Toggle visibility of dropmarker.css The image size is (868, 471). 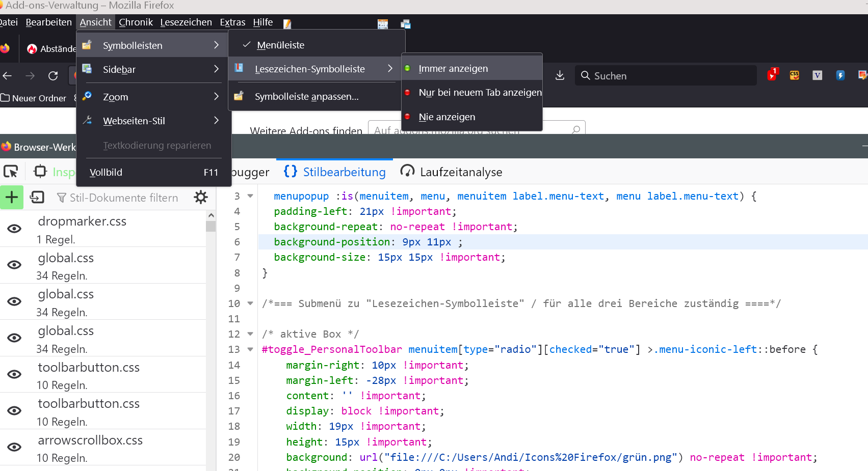click(x=14, y=229)
